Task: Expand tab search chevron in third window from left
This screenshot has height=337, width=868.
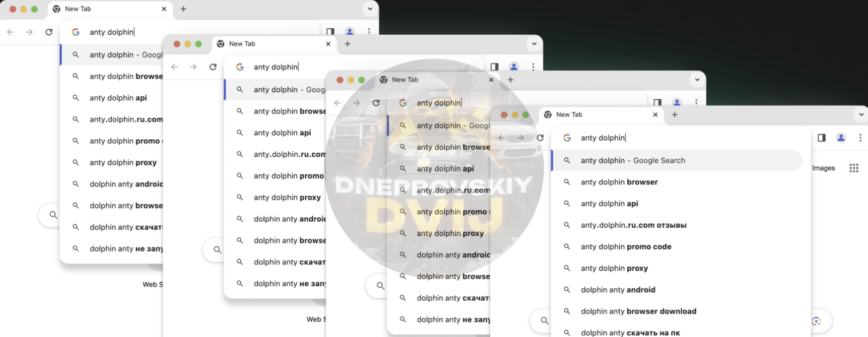Action: [697, 79]
